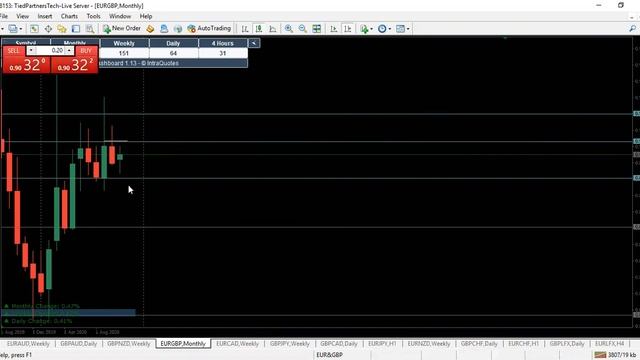Open the Market Watch window icon

[34, 29]
